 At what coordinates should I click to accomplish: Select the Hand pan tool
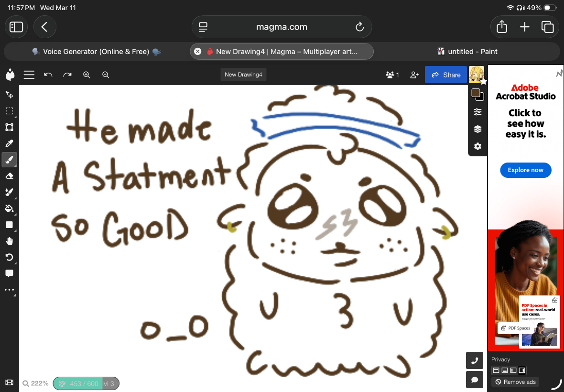(10, 241)
